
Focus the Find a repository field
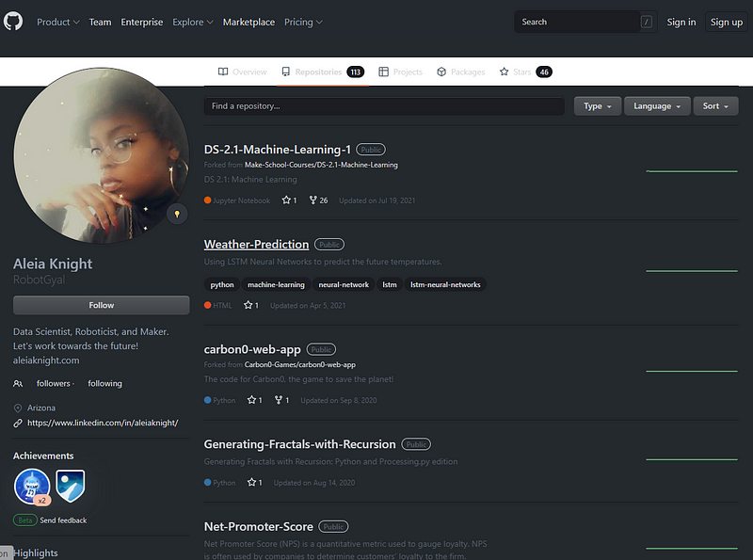[x=384, y=106]
